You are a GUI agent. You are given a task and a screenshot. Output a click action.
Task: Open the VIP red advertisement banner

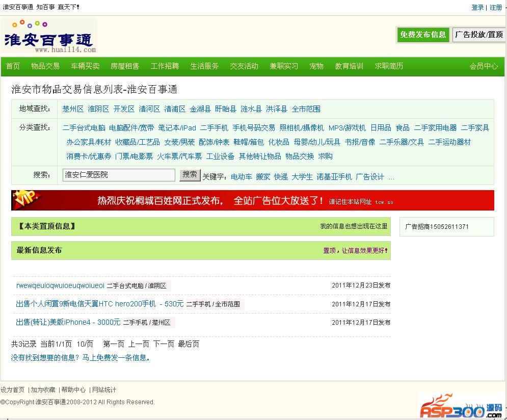253,200
